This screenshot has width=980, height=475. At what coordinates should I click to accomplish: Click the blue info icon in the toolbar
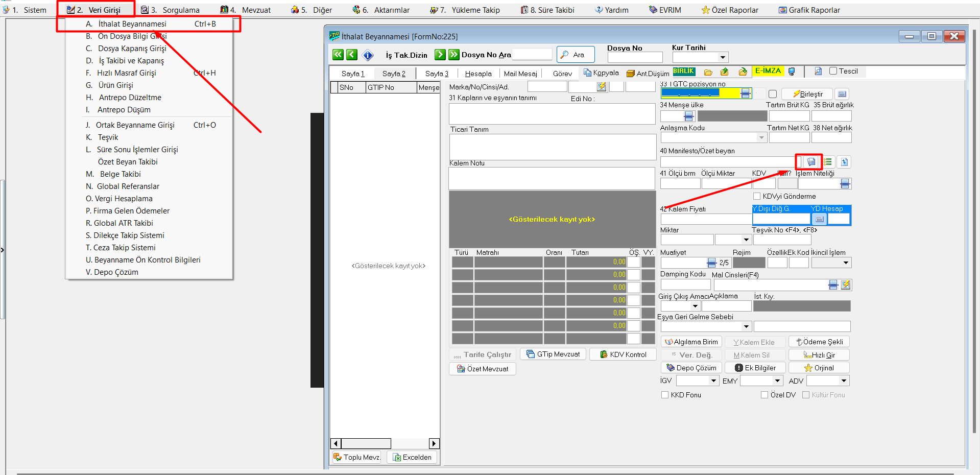click(x=368, y=55)
